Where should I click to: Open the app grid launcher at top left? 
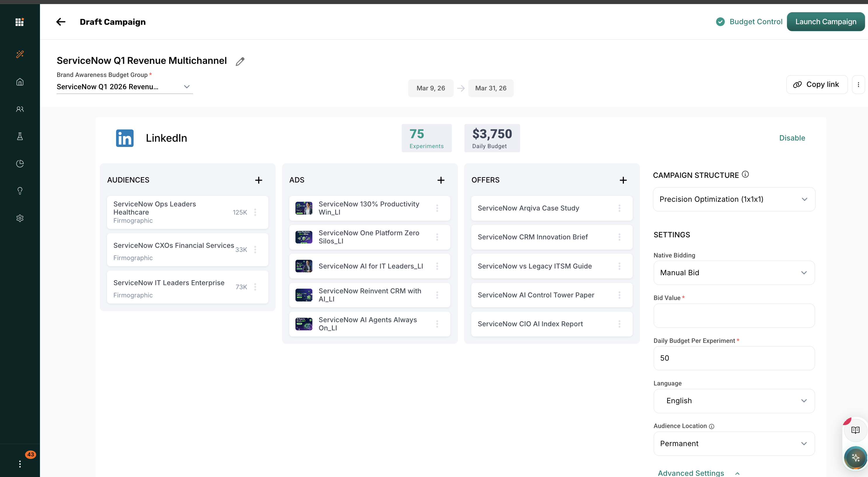click(x=19, y=22)
